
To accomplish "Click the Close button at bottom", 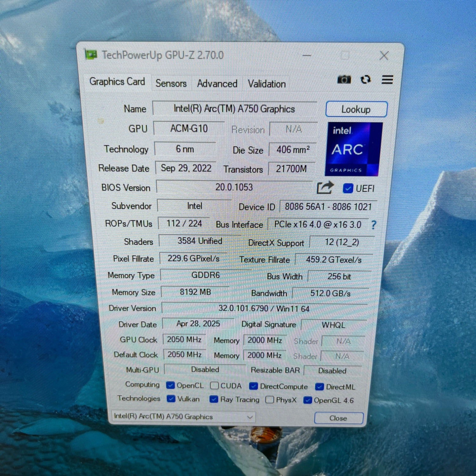I will point(338,418).
